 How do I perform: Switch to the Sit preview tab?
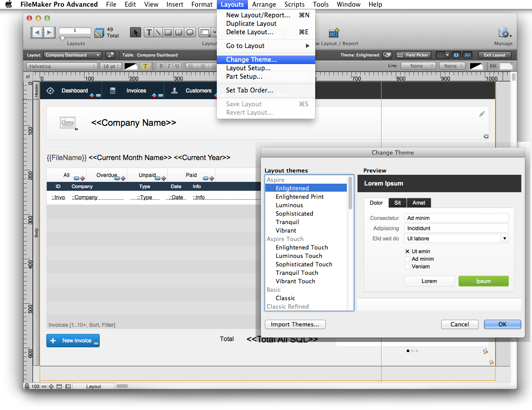coord(397,203)
